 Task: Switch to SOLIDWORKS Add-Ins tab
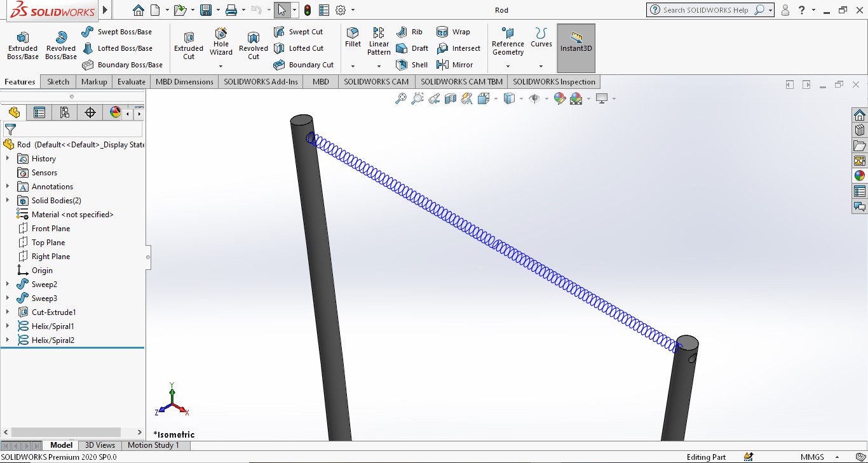tap(261, 82)
